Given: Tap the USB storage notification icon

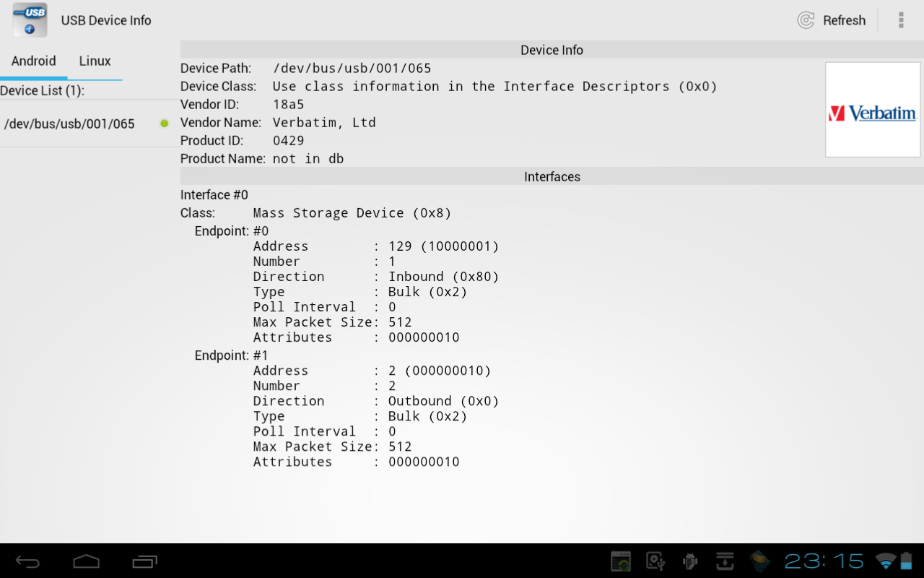Looking at the screenshot, I should pyautogui.click(x=655, y=561).
